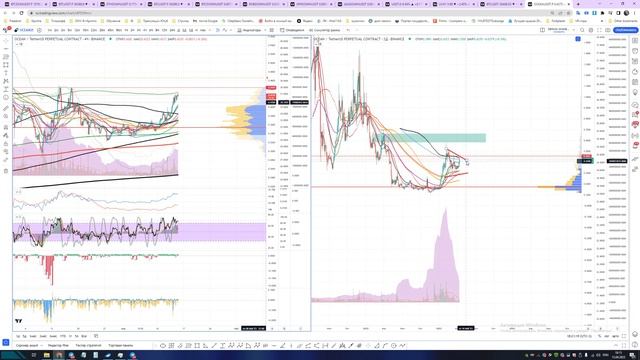The width and height of the screenshot is (640, 360).
Task: Select the Все date range button
Action: (x=84, y=336)
